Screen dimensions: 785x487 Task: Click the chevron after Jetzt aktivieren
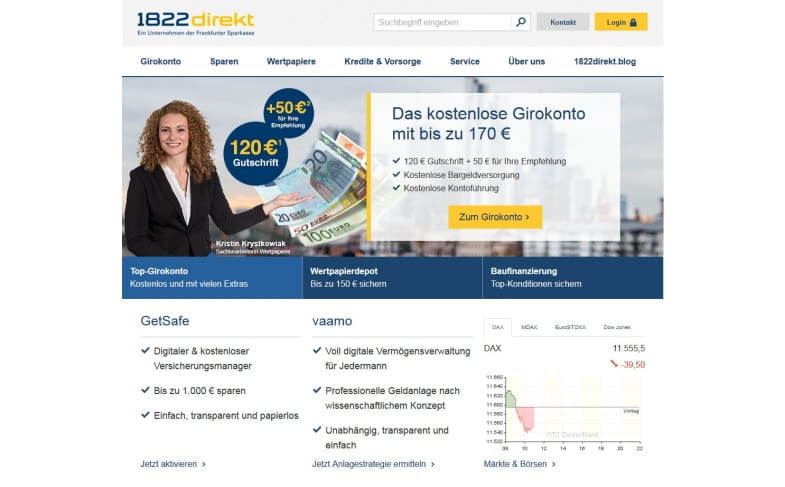[204, 464]
